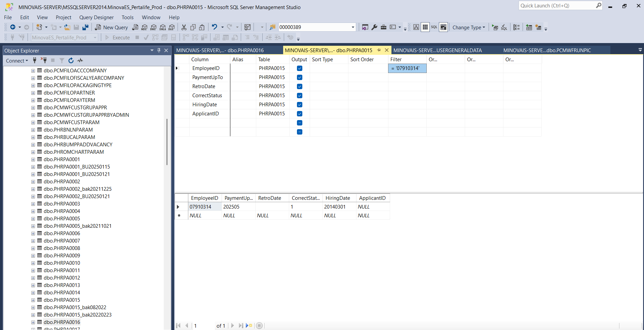Close the Object Explorer panel
The image size is (644, 330).
(166, 50)
